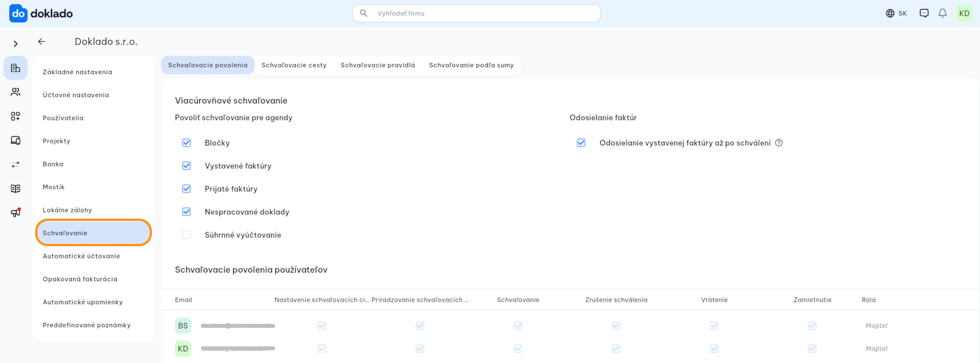Click the Schvaľovacie povolenia používateľov heading

(251, 270)
